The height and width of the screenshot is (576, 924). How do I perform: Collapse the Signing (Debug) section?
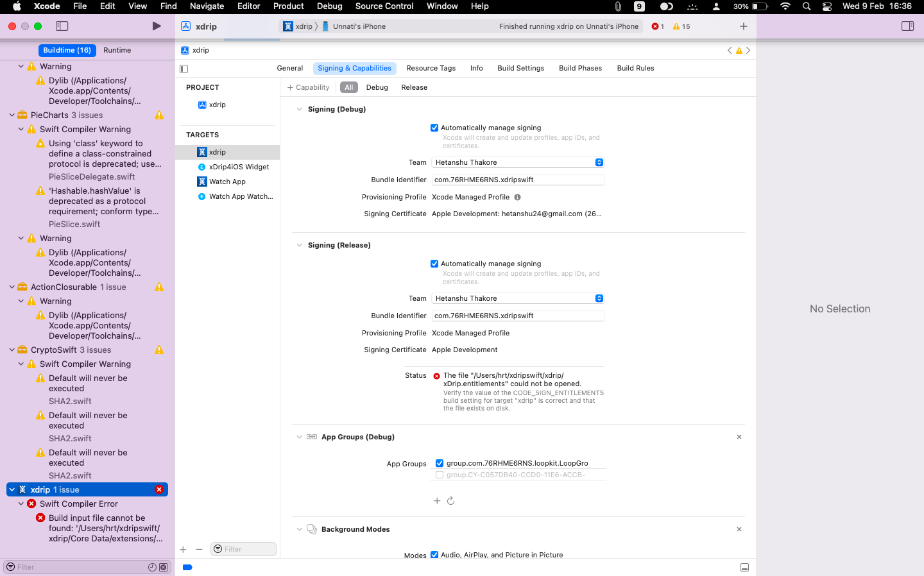tap(299, 110)
